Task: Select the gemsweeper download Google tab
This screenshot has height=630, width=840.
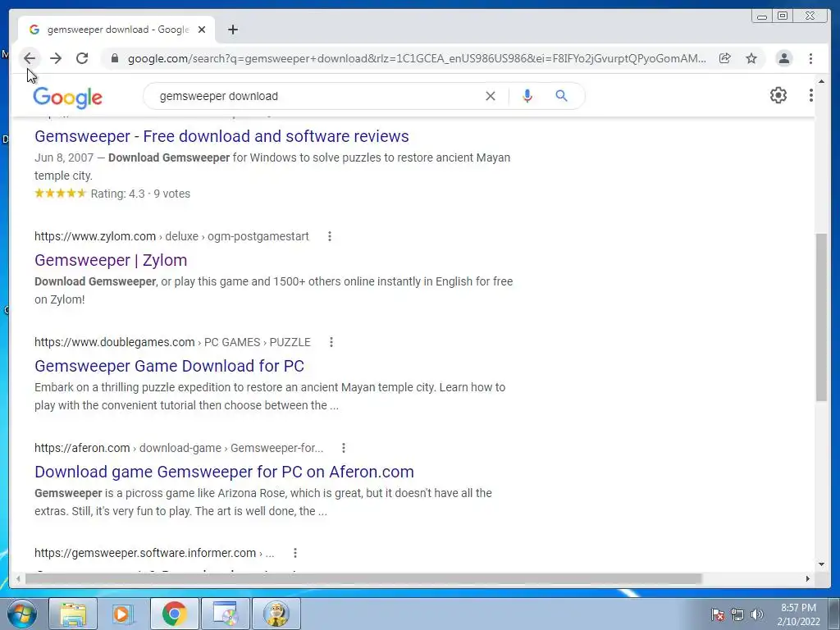Action: [x=116, y=30]
